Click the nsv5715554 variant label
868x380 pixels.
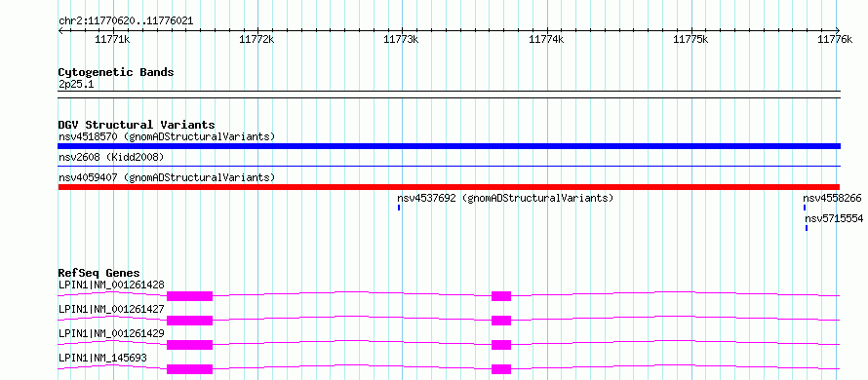834,218
